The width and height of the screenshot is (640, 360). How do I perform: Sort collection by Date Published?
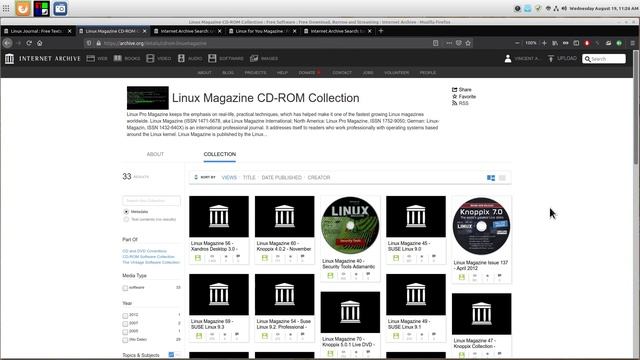click(x=281, y=178)
